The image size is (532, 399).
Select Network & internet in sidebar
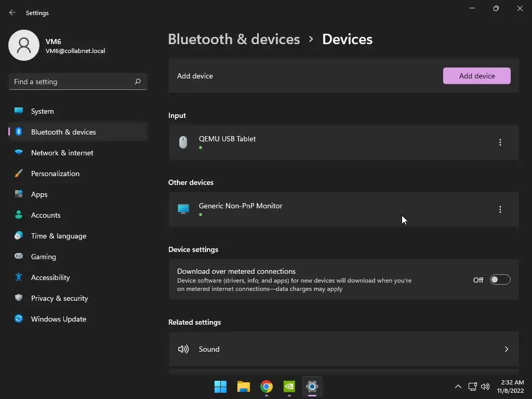[62, 153]
